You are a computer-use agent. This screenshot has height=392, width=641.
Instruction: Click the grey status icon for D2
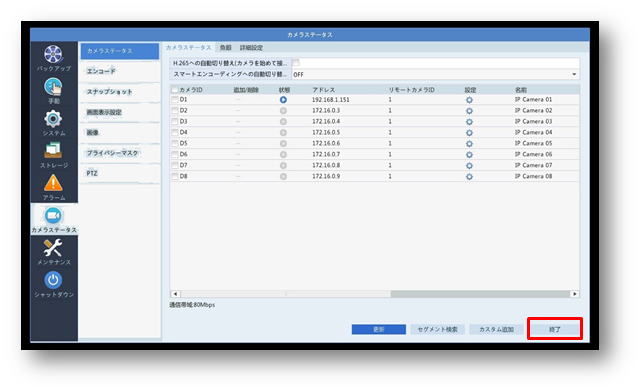click(x=283, y=111)
